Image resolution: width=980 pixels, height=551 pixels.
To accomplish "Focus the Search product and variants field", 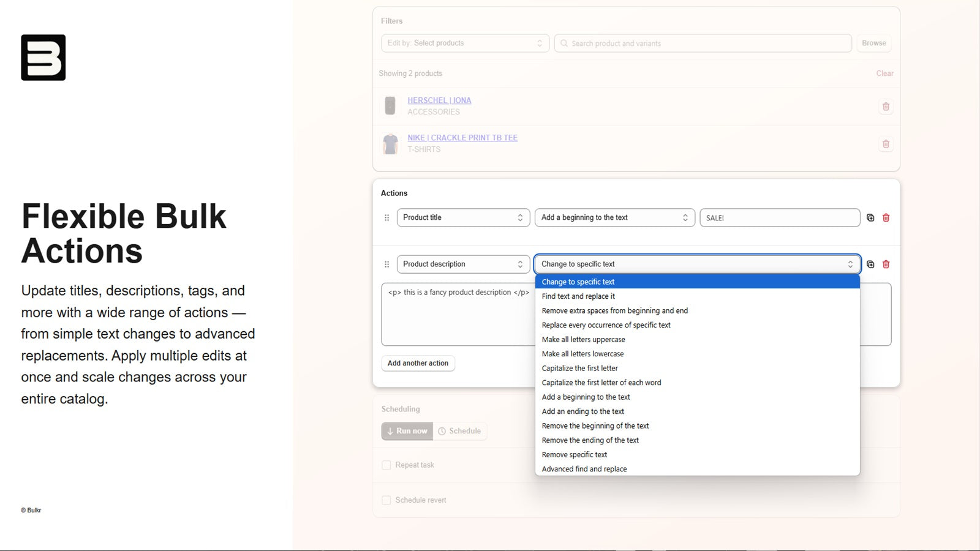I will click(x=703, y=43).
